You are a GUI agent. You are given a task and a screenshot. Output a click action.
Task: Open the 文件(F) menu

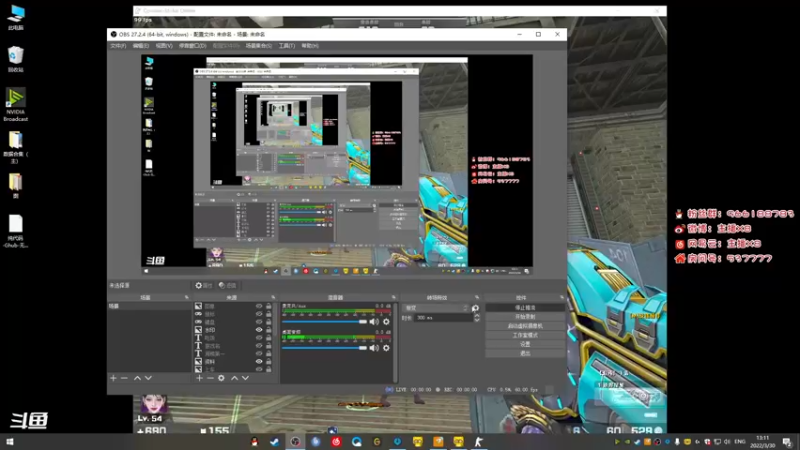[x=118, y=46]
